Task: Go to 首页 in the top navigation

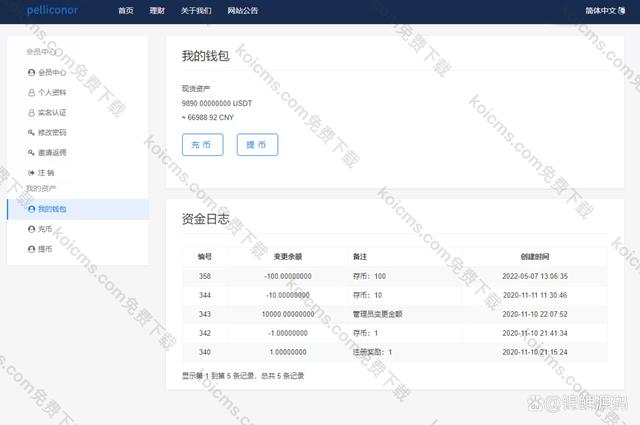Action: pos(126,11)
